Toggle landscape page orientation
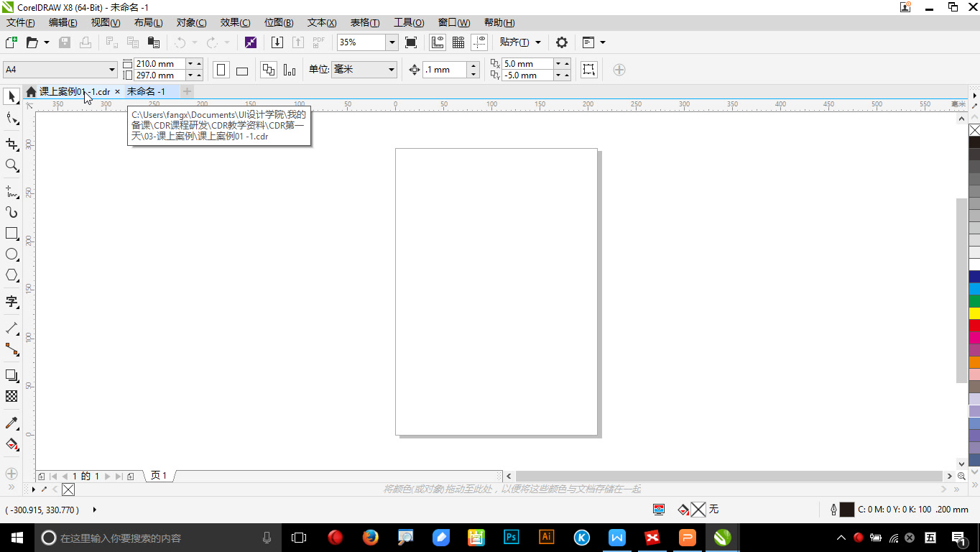Viewport: 980px width, 552px height. 241,69
